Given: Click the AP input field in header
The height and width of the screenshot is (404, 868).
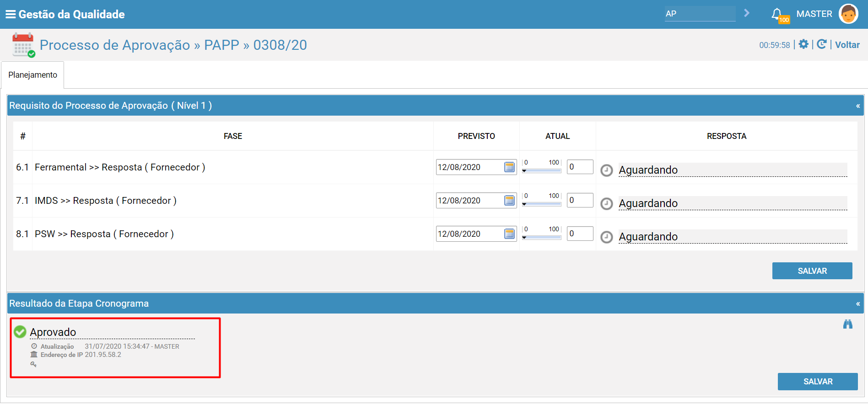Looking at the screenshot, I should 700,14.
